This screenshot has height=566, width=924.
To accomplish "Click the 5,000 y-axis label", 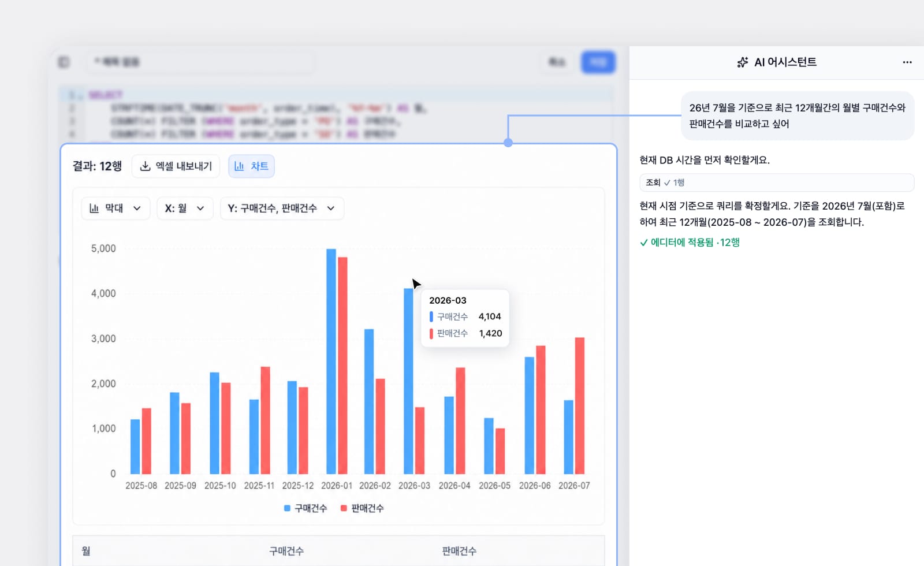I will point(103,248).
